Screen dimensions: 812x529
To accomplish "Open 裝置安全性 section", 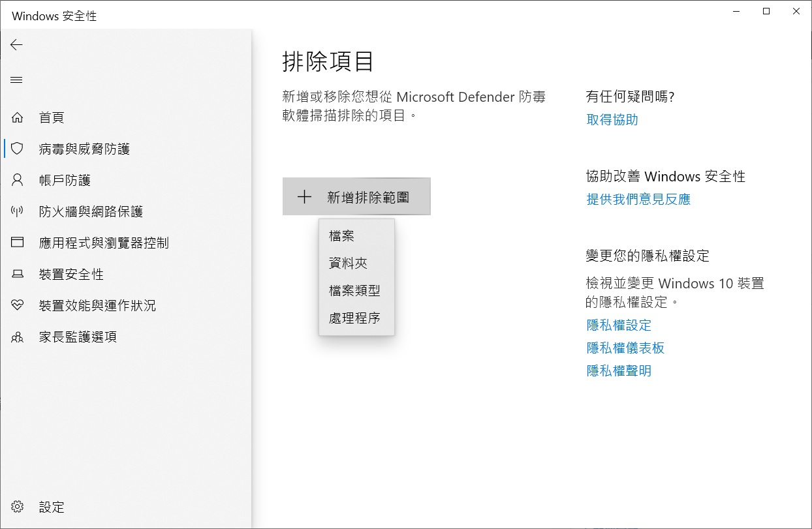I will click(125, 275).
